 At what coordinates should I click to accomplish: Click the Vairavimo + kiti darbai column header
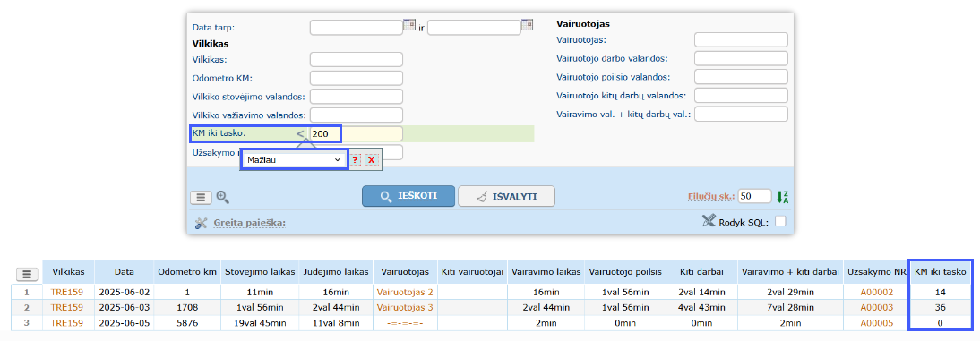tap(790, 272)
